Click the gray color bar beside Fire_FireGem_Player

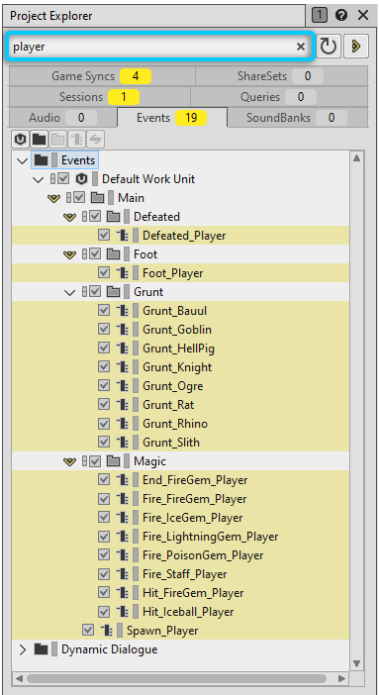coord(136,499)
